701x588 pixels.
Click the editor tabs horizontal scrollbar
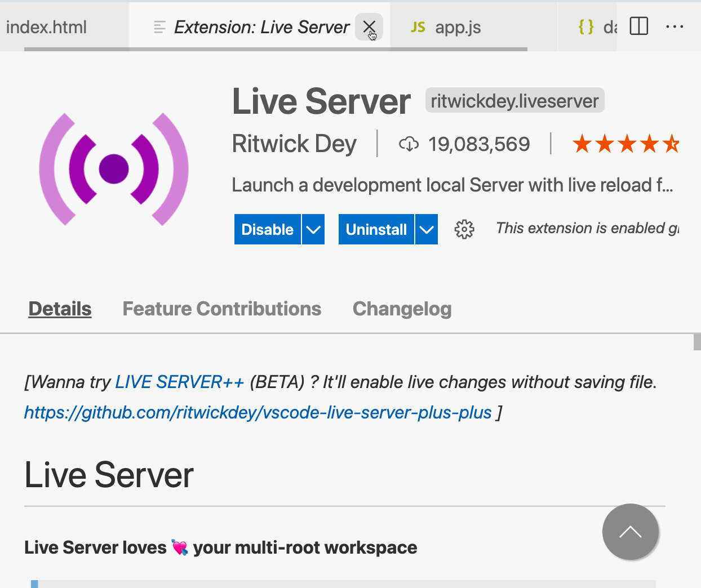[x=276, y=49]
